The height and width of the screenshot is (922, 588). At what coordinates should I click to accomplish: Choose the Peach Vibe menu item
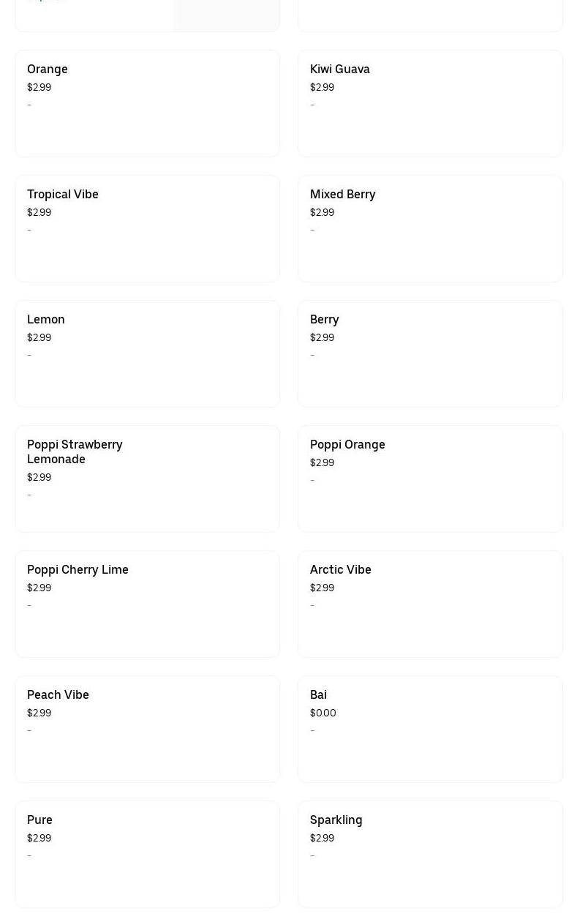[147, 729]
